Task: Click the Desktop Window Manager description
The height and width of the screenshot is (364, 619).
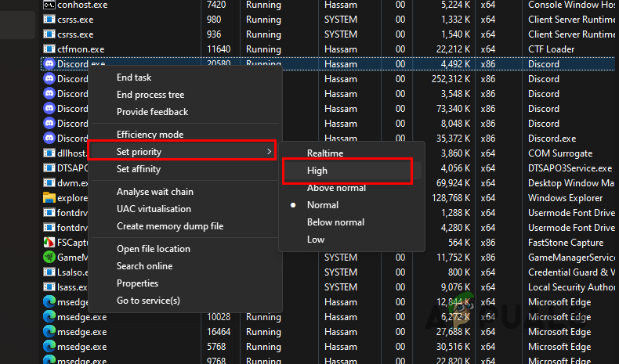Action: click(x=572, y=183)
